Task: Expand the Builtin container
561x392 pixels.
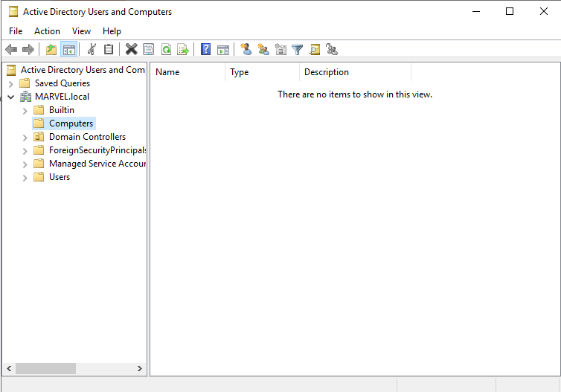Action: (x=25, y=110)
